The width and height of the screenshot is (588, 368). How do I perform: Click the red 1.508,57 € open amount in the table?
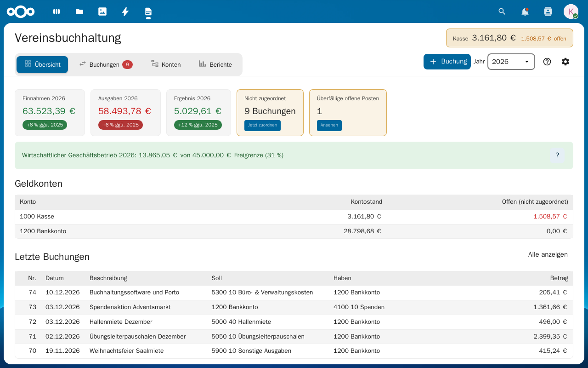coord(550,217)
